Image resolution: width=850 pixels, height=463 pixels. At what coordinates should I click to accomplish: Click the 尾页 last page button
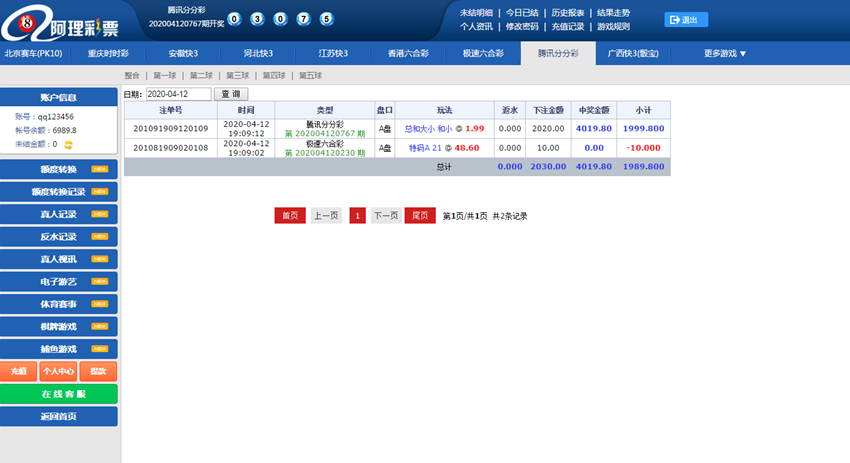pyautogui.click(x=420, y=215)
